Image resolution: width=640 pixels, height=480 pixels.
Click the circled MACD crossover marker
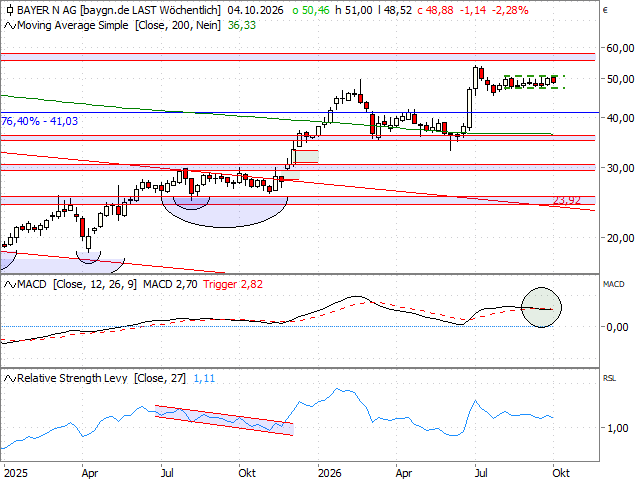point(542,307)
